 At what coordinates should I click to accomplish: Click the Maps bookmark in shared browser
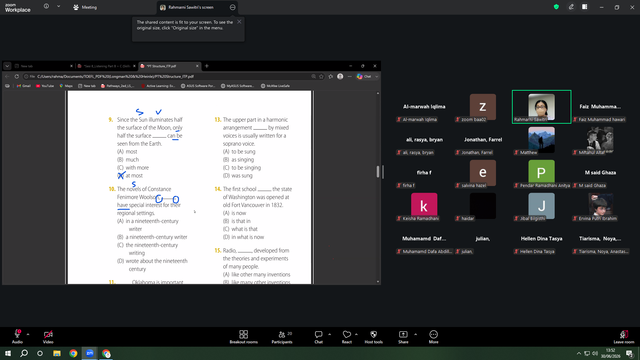point(66,86)
